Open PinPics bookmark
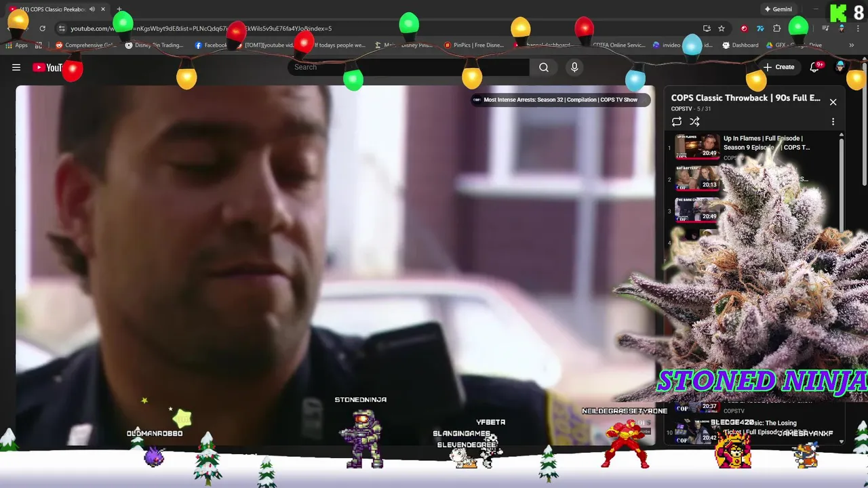 (473, 45)
